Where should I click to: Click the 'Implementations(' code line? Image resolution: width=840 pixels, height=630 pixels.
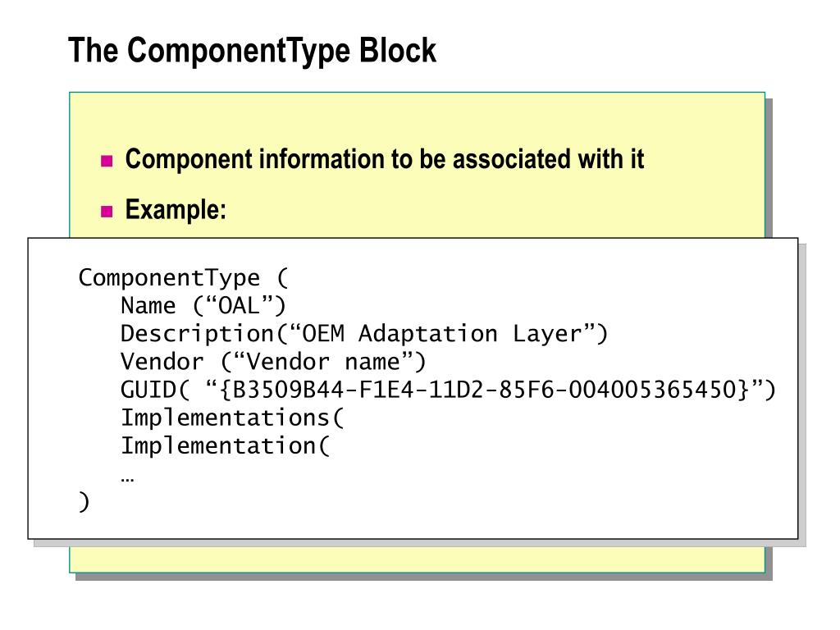pyautogui.click(x=232, y=418)
